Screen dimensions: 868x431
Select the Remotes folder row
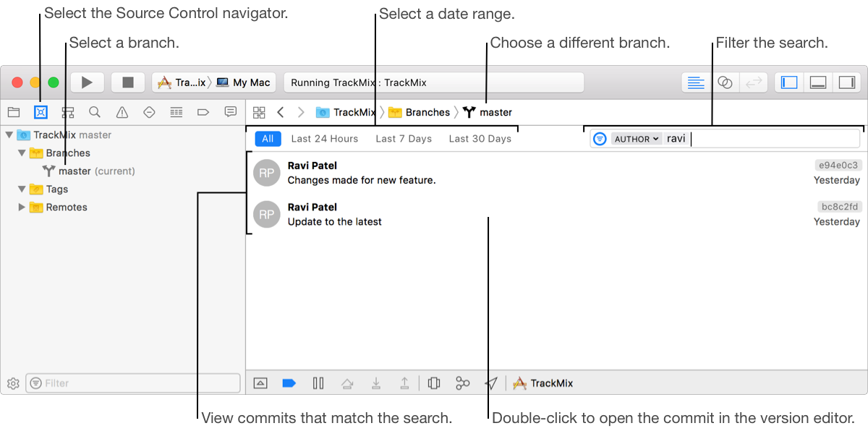tap(123, 207)
